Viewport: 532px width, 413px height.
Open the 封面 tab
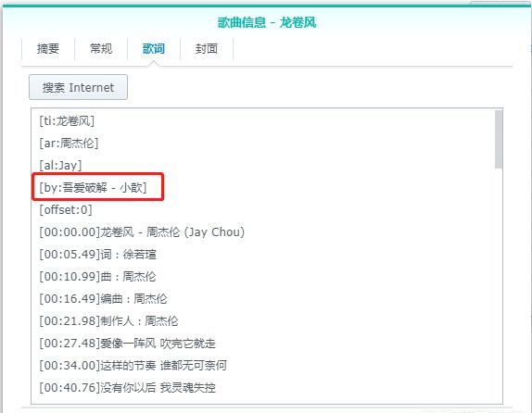pyautogui.click(x=207, y=49)
